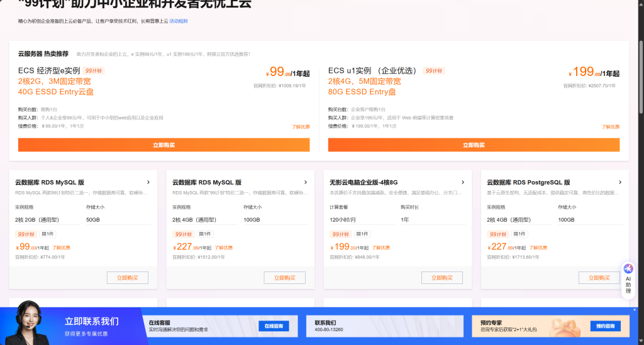Open 了解优惠 under ECS u1实例
The width and height of the screenshot is (644, 345).
point(610,127)
